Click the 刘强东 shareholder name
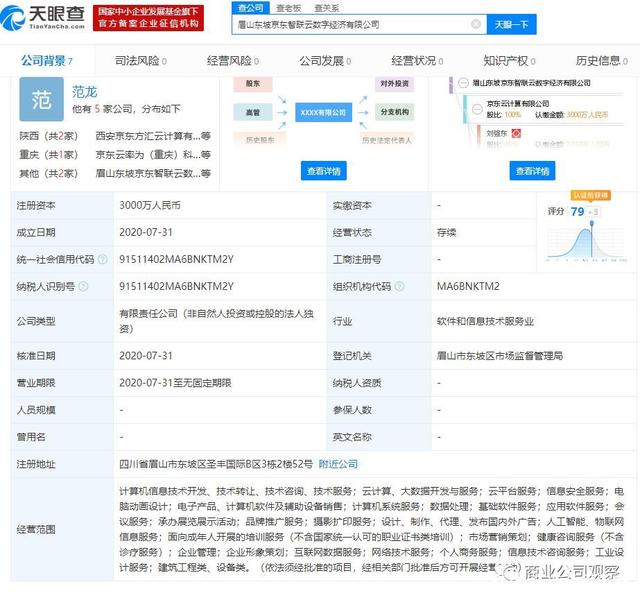 click(x=497, y=133)
